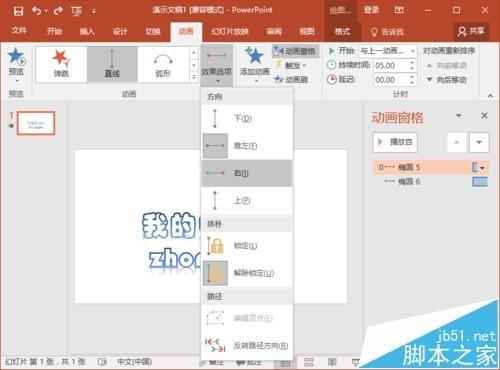Click the 椭圆 6 timeline bar
This screenshot has height=370, width=500.
click(480, 181)
